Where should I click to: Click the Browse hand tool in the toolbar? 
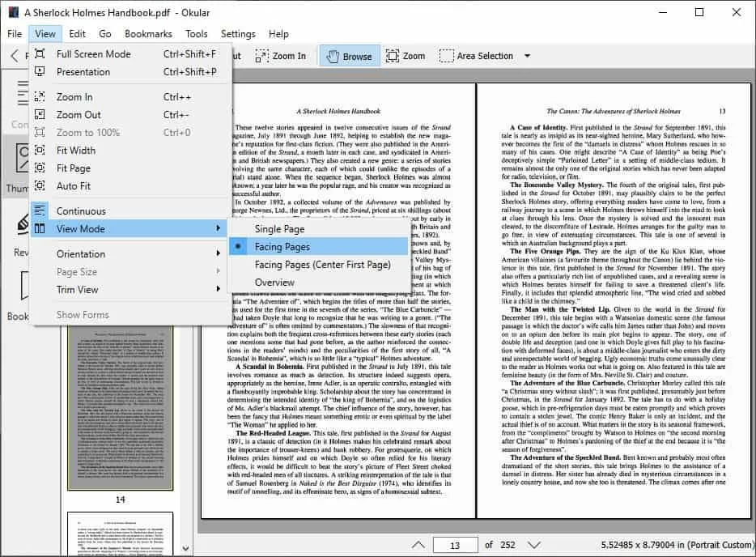tap(350, 56)
